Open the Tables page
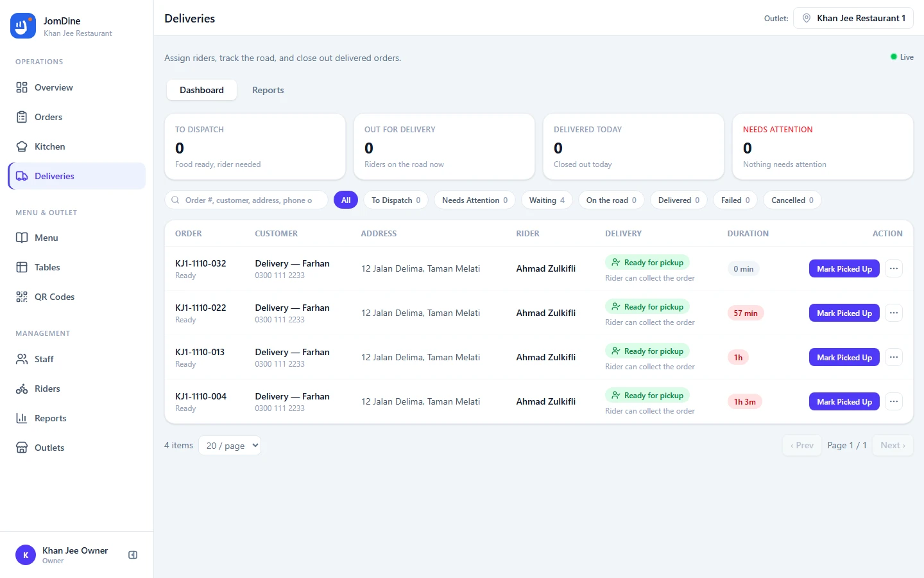 point(76,267)
